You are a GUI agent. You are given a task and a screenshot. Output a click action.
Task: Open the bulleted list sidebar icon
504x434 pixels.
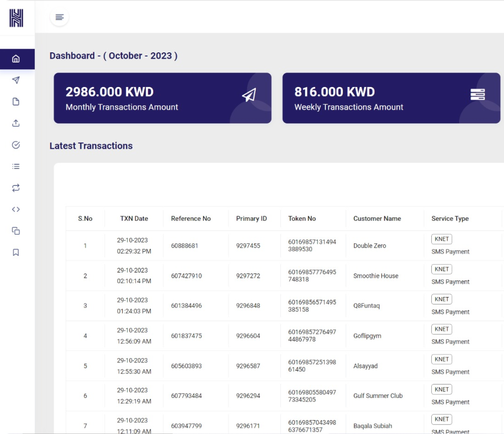pos(16,166)
